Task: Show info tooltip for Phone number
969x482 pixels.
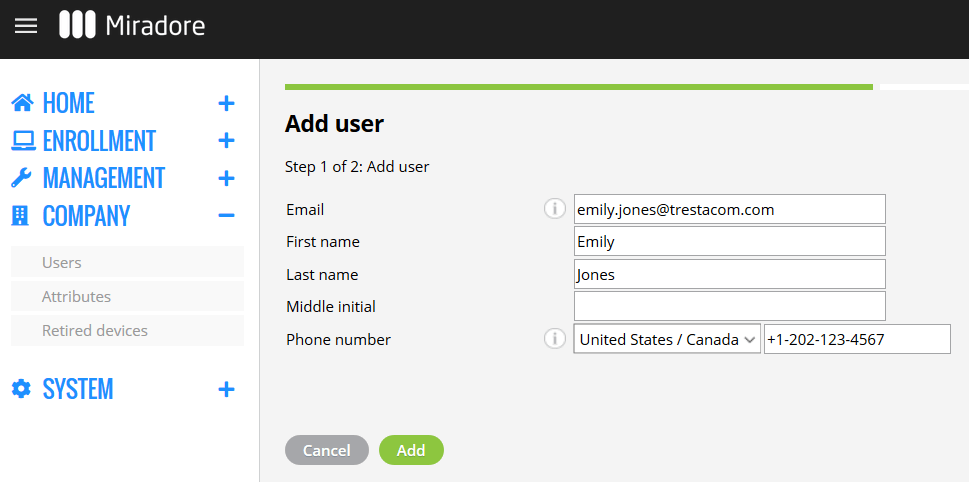Action: coord(555,339)
